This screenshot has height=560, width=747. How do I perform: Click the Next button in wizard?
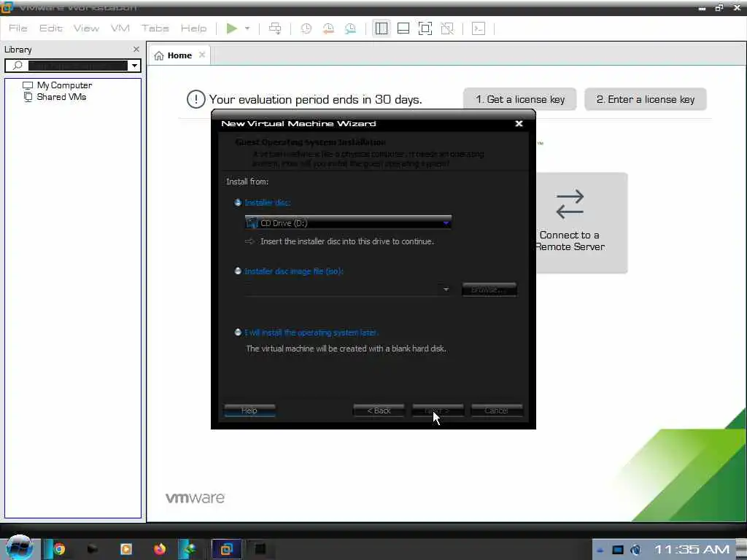tap(438, 410)
